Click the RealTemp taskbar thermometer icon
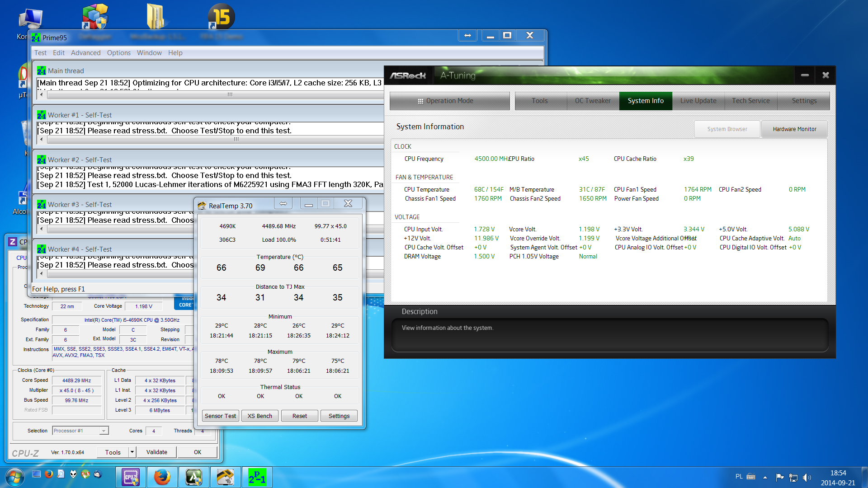 [225, 477]
